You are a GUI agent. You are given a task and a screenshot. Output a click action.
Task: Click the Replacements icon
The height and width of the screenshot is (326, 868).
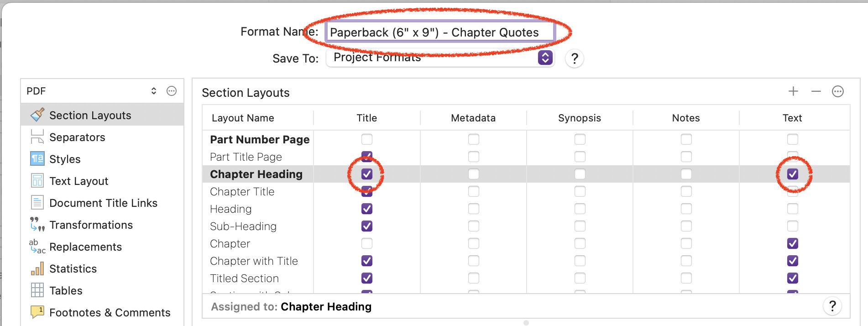(37, 246)
